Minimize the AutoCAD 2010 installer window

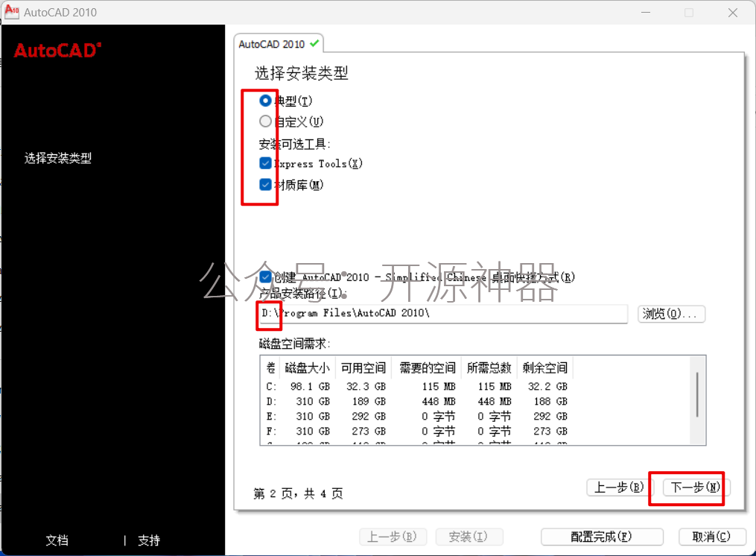click(x=646, y=13)
